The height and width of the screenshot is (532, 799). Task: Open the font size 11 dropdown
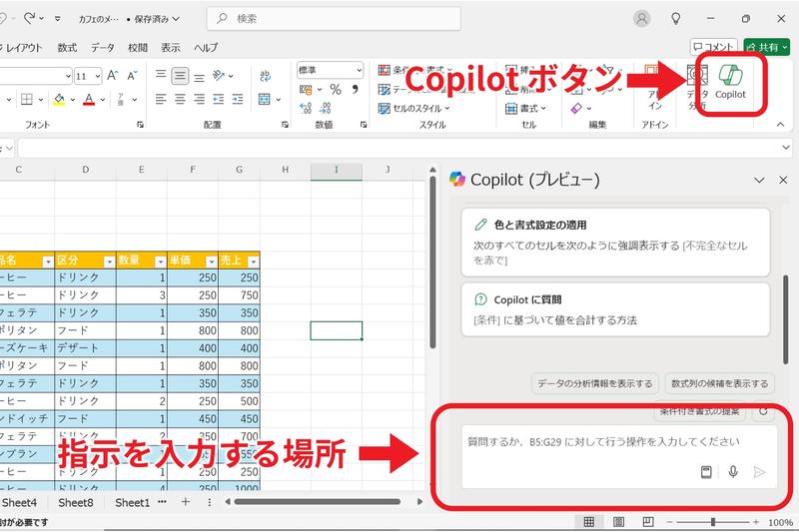coord(97,77)
